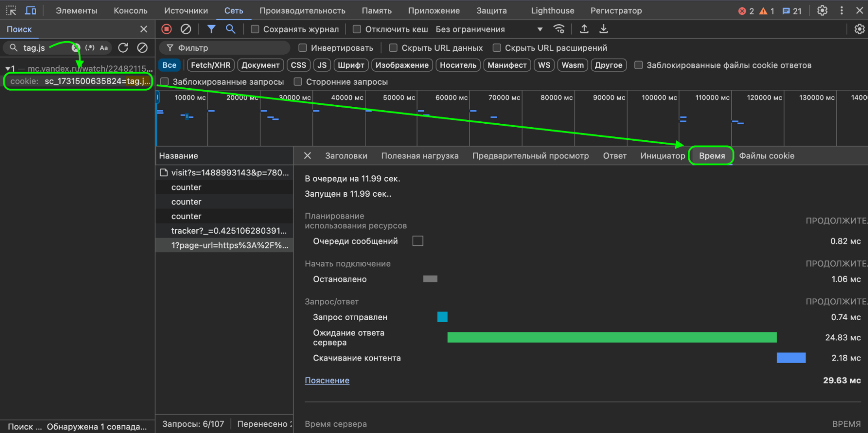Image resolution: width=868 pixels, height=433 pixels.
Task: Toggle the Отключить кеш checkbox
Action: click(357, 29)
